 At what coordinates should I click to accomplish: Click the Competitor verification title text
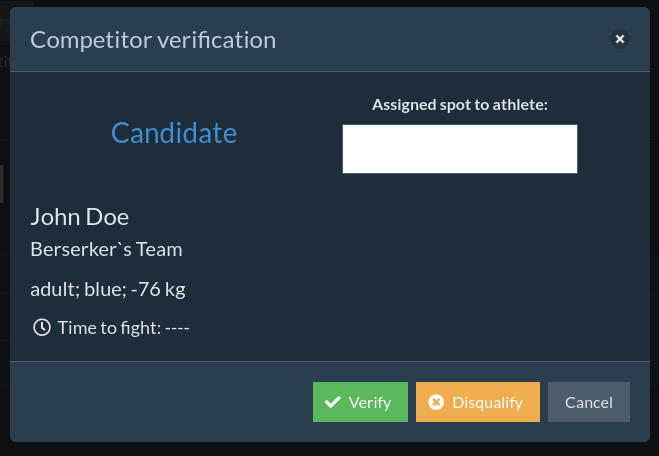click(x=153, y=40)
